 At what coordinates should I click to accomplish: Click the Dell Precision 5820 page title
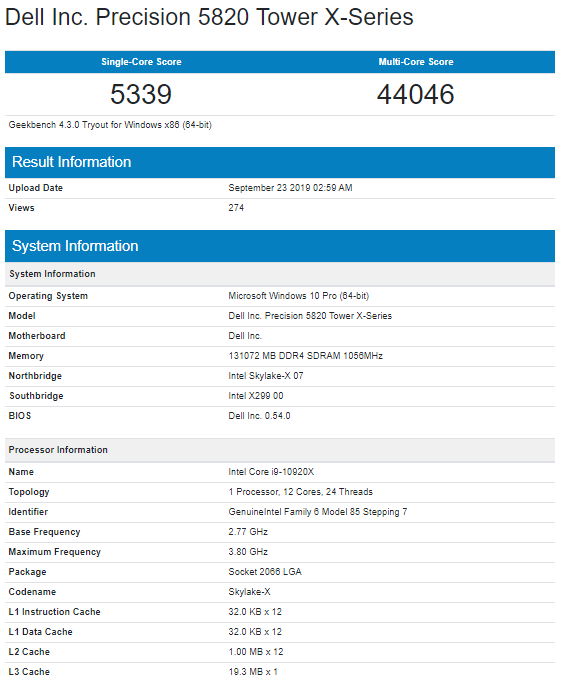(x=209, y=17)
